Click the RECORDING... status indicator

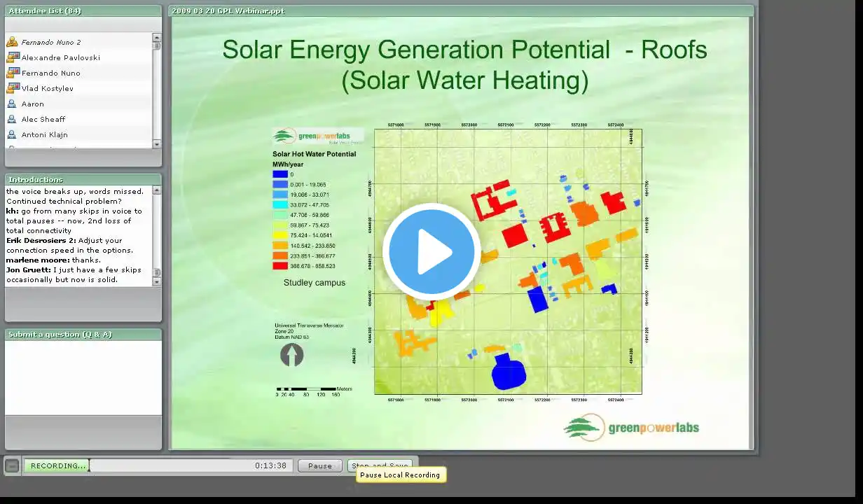point(56,465)
